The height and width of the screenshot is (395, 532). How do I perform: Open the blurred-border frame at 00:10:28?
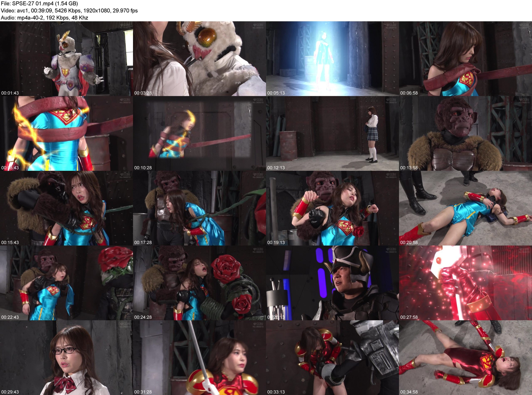tap(199, 133)
